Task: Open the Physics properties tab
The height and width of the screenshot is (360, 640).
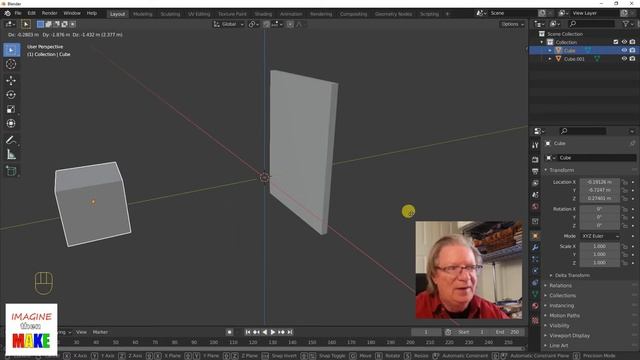Action: tap(535, 271)
